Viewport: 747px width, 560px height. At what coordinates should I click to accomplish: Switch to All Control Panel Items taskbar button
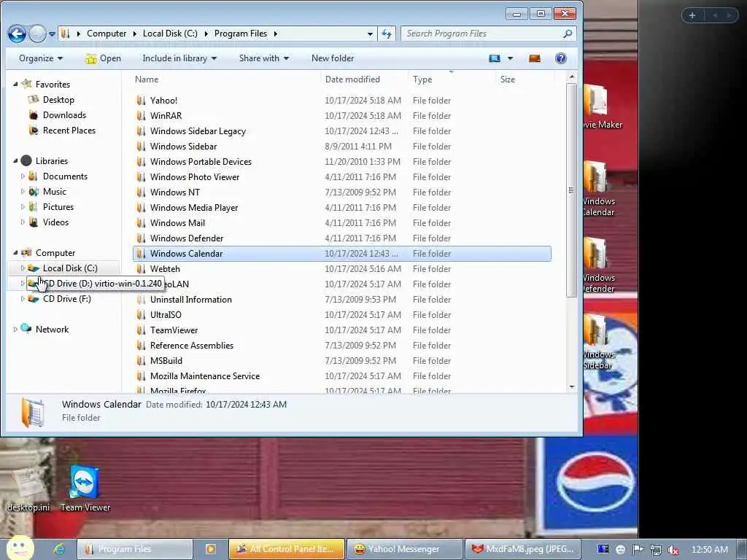286,549
